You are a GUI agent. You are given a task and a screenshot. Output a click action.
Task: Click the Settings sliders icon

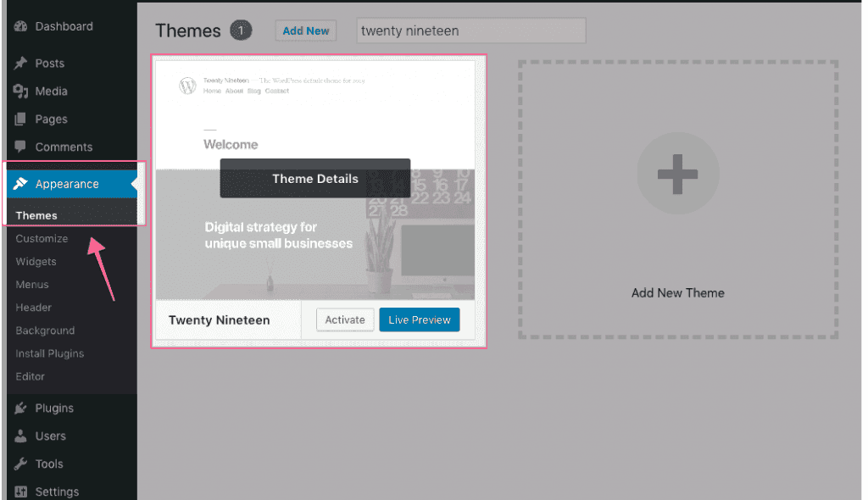tap(20, 492)
